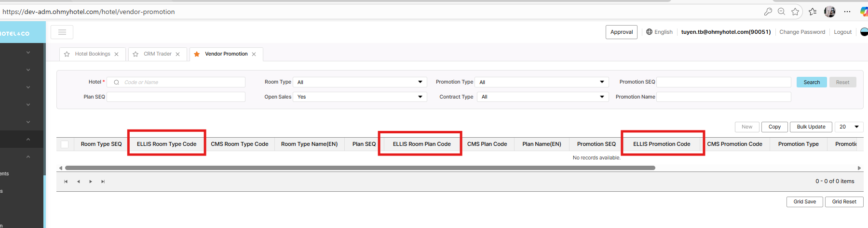Focus the Promotion Name input field
The image size is (868, 228).
(x=724, y=97)
